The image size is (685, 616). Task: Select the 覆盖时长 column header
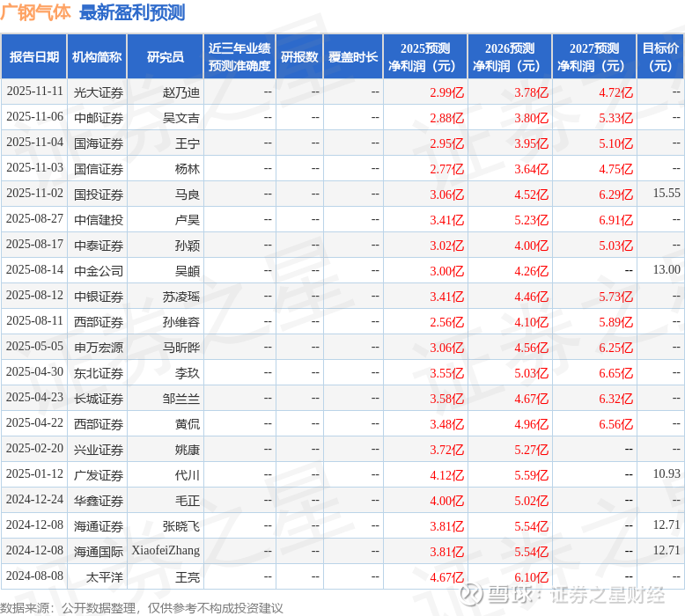pyautogui.click(x=353, y=56)
